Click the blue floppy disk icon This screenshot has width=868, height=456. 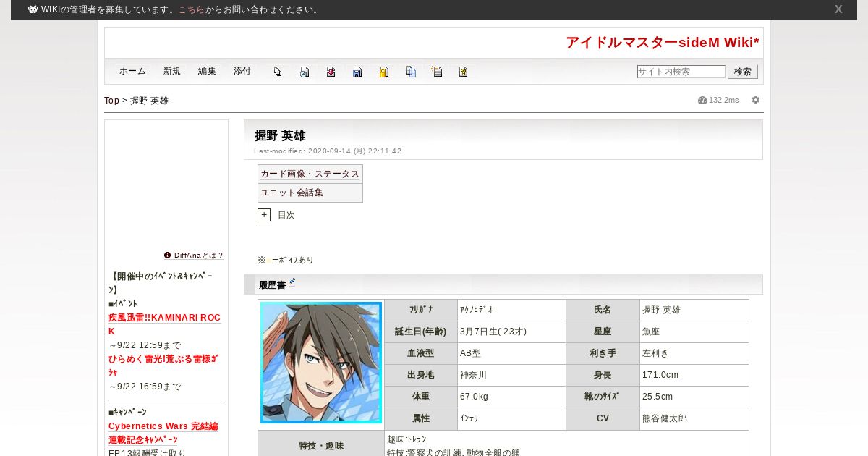point(357,72)
